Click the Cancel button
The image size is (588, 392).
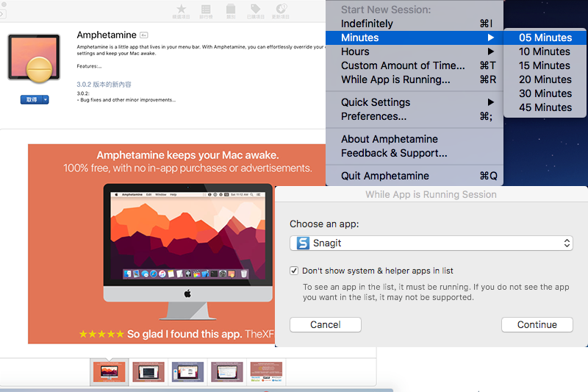click(326, 324)
